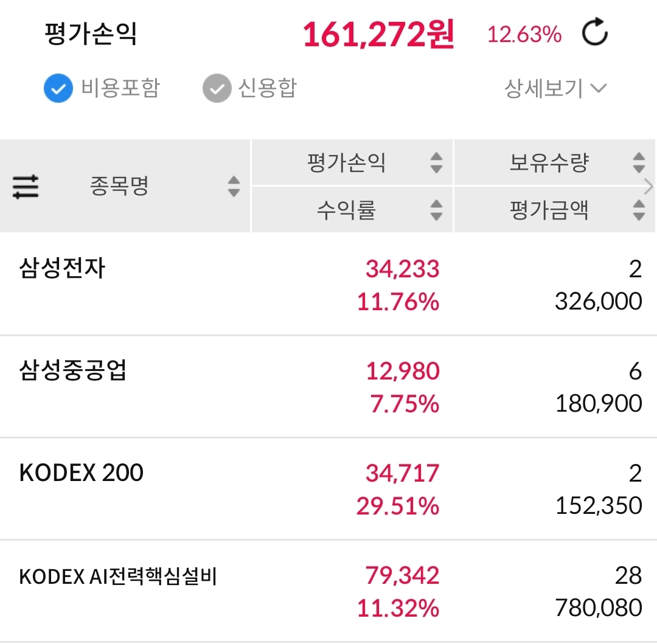Enable the 신용합 checkbox
Screen dimensions: 657x644
217,89
